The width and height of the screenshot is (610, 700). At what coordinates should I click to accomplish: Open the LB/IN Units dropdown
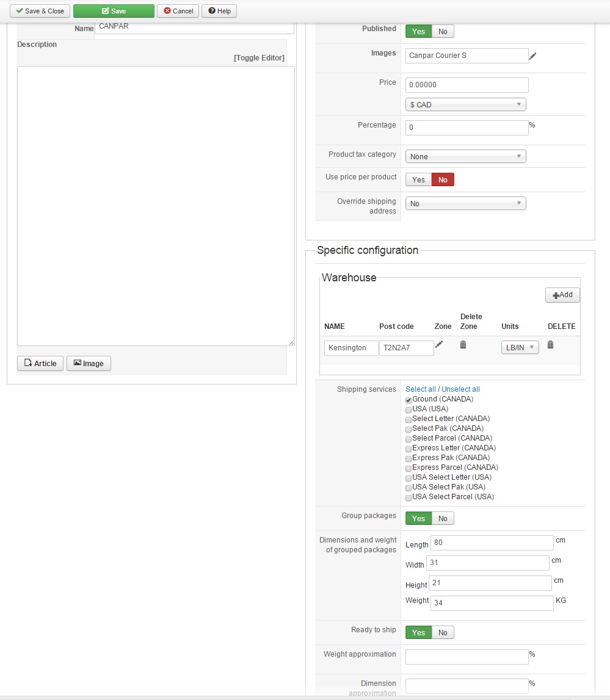520,347
